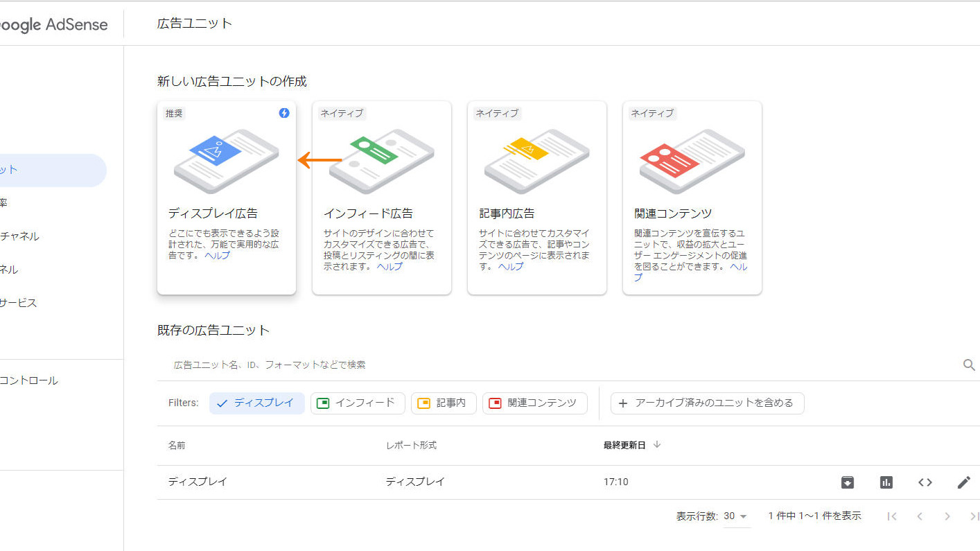Viewport: 980px width, 551px height.
Task: Click the Google AdSense logo
Action: (54, 25)
